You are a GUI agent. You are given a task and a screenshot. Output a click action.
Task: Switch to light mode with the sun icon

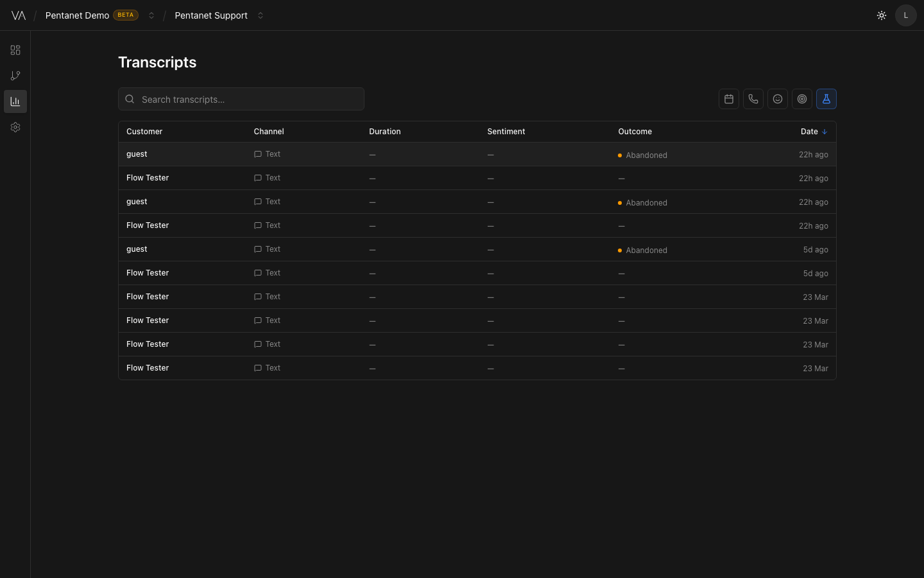pyautogui.click(x=881, y=15)
